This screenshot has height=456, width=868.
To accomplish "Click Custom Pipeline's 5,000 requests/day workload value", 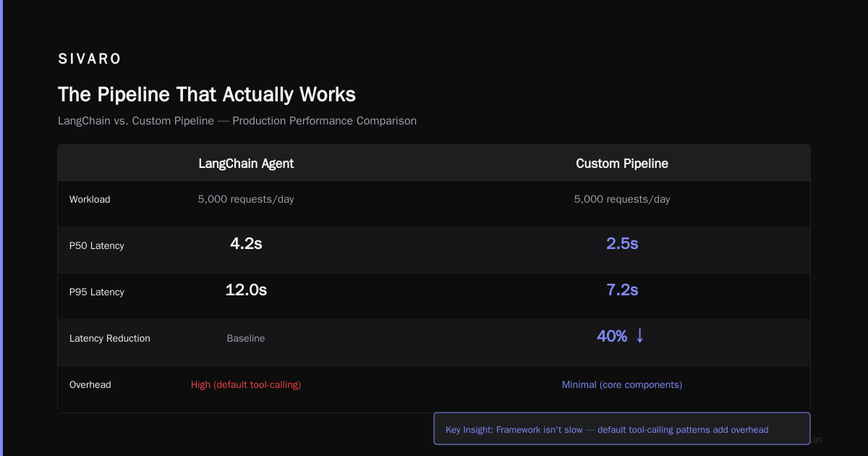I will (x=622, y=199).
